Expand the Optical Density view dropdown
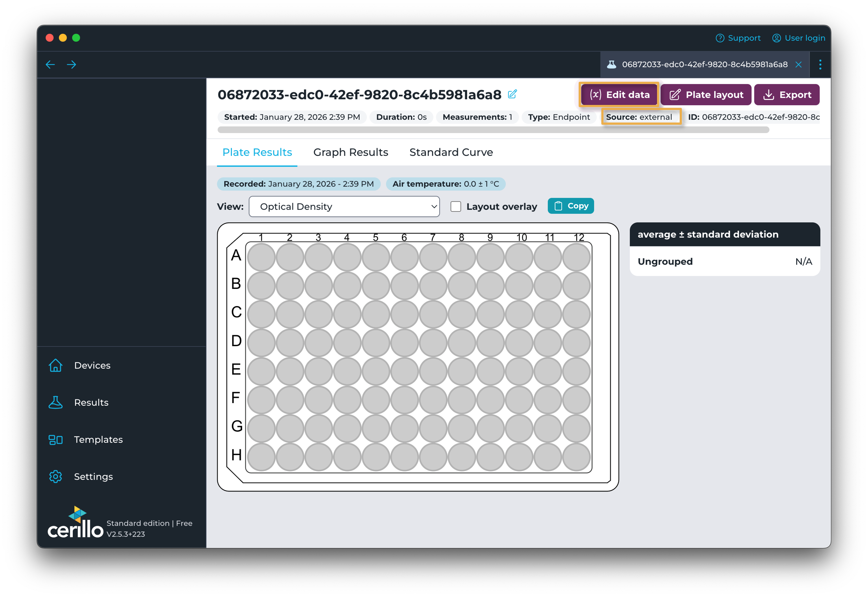 click(344, 206)
